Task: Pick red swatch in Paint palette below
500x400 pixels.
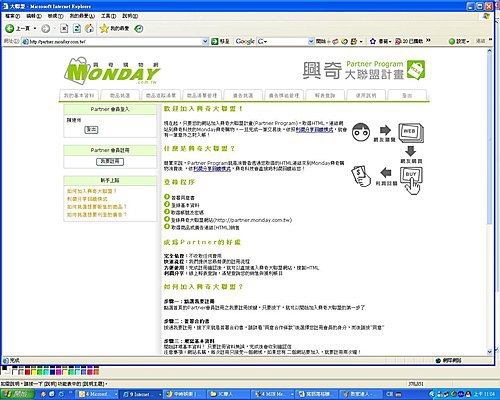Action: 27,372
